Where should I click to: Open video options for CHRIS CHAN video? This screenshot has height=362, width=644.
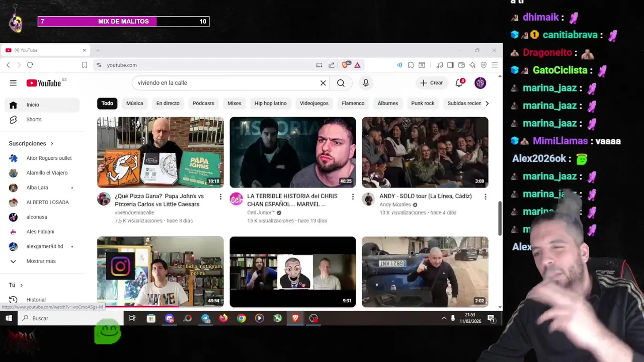tap(353, 197)
